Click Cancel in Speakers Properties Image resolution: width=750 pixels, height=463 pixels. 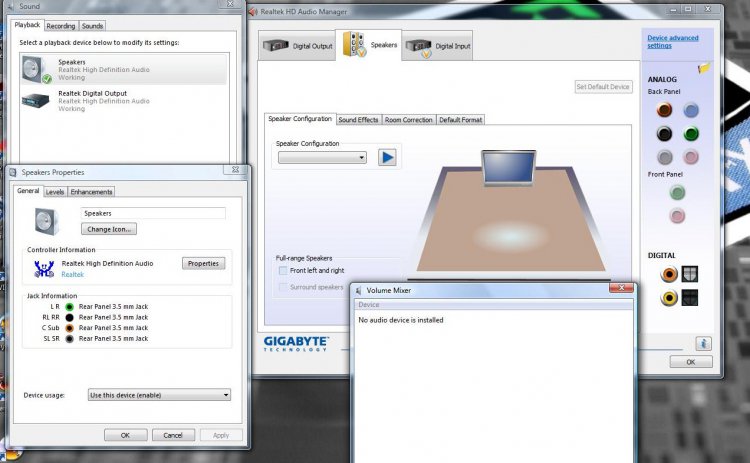[x=173, y=435]
